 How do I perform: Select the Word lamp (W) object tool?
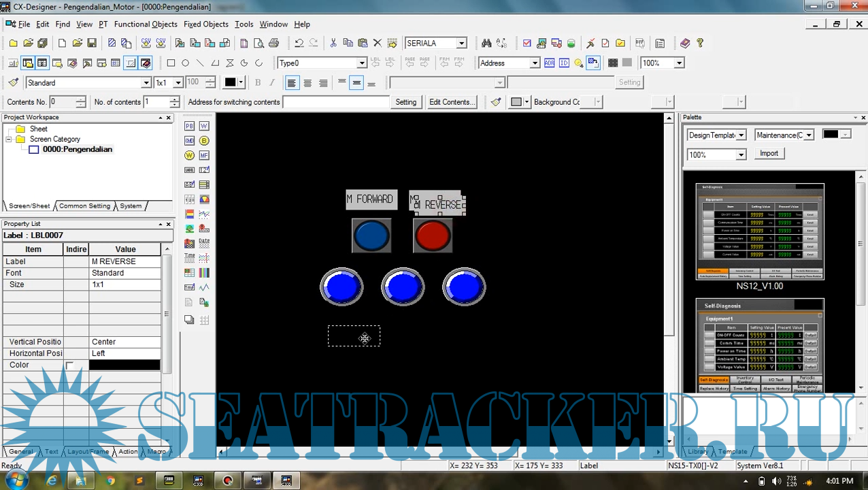(x=189, y=155)
